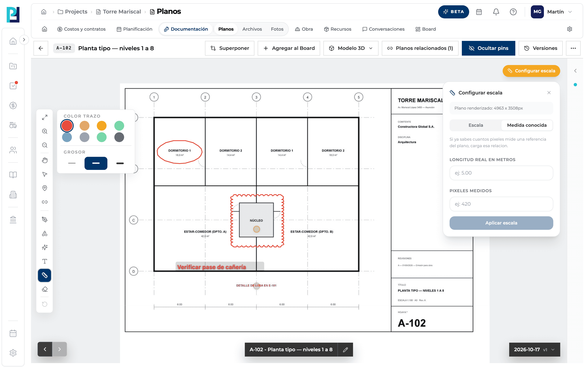Viewport: 588px width, 368px height.
Task: Select the text annotation tool
Action: (45, 261)
